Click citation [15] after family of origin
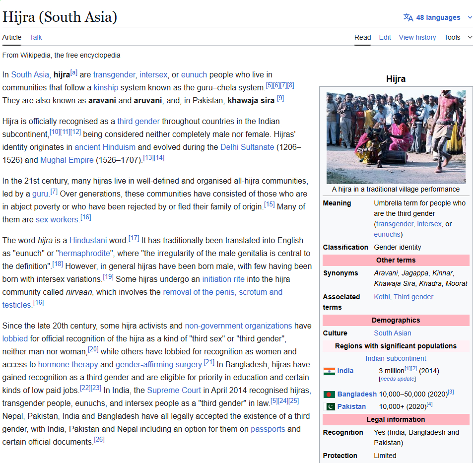This screenshot has width=476, height=463. coord(269,204)
